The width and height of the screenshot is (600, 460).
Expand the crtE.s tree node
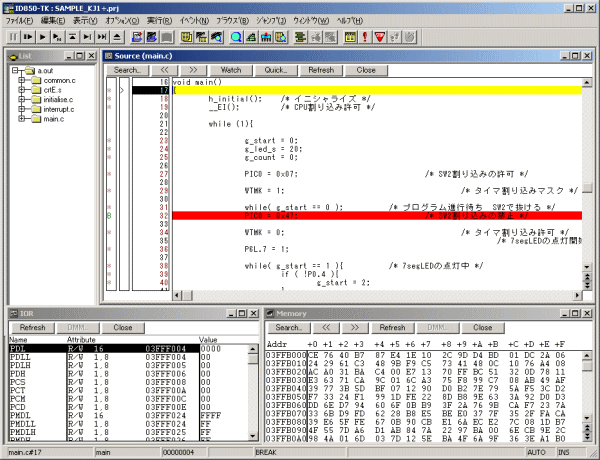point(22,90)
